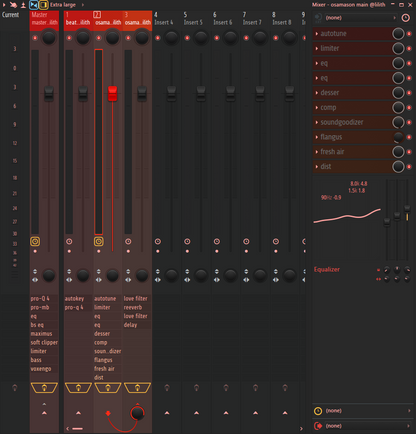Open the audio input (none) dropdown at top
This screenshot has height=434, width=416.
[x=361, y=17]
